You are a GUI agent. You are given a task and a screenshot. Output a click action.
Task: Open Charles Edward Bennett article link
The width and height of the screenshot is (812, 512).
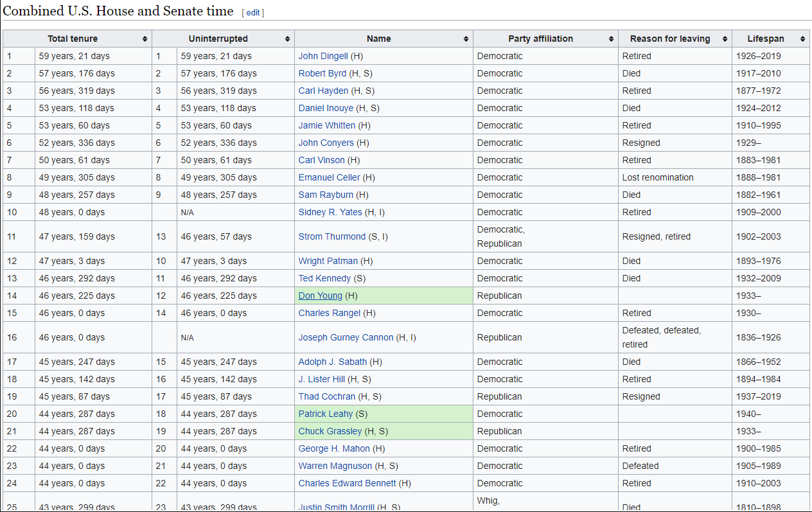coord(348,483)
